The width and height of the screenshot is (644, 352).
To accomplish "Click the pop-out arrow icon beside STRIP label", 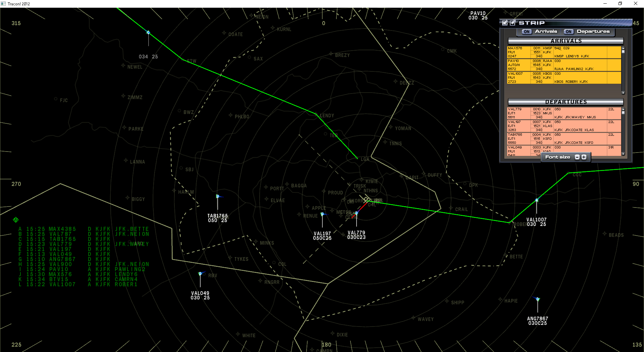I will coord(512,23).
